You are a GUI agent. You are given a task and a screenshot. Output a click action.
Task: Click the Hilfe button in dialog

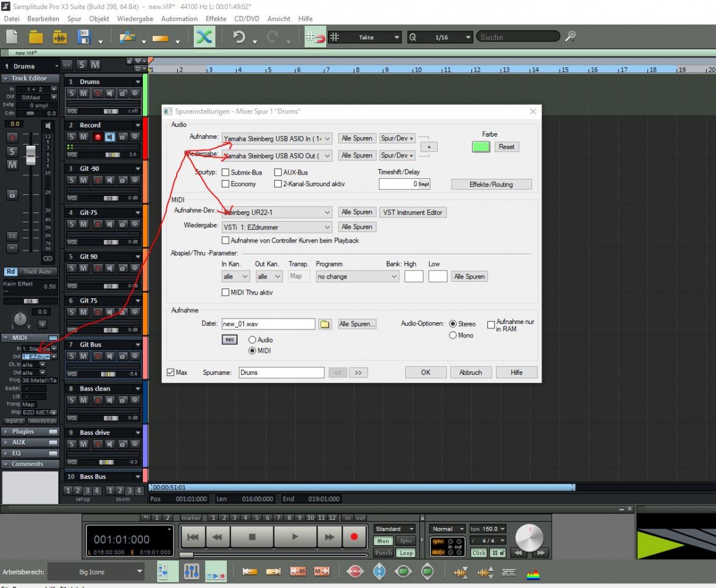tap(516, 372)
